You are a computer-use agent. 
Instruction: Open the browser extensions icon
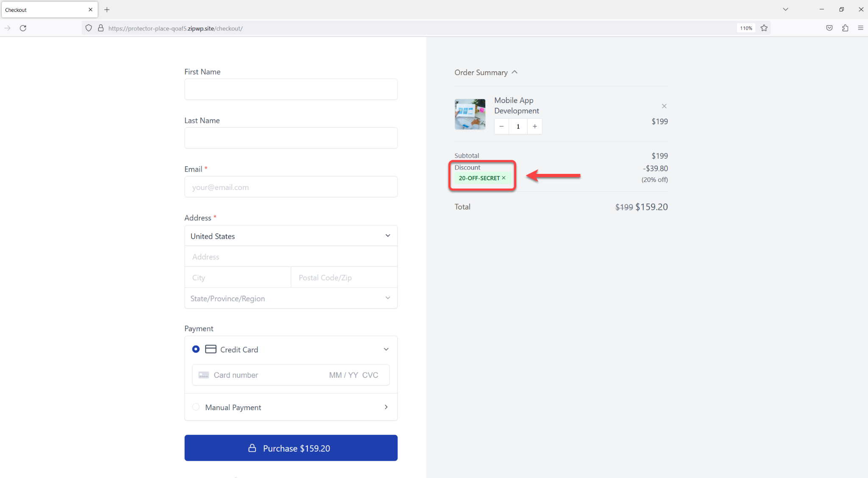point(845,28)
